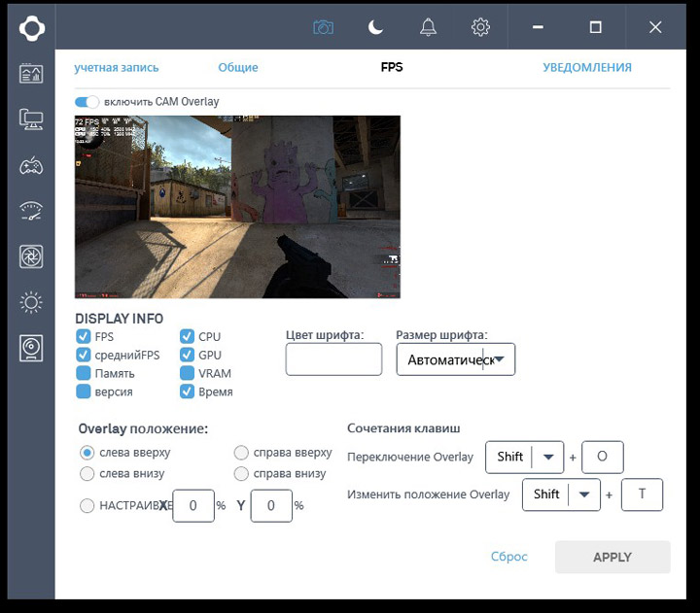Viewport: 700px width, 613px height.
Task: Switch to the Общие tab
Action: (238, 67)
